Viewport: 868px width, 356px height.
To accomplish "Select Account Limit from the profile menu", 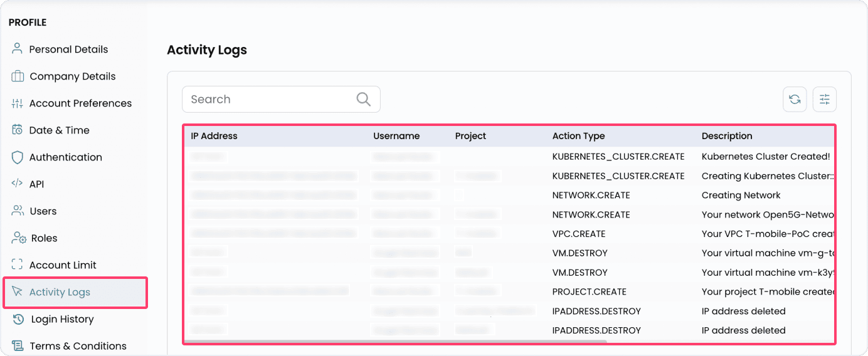I will (63, 265).
